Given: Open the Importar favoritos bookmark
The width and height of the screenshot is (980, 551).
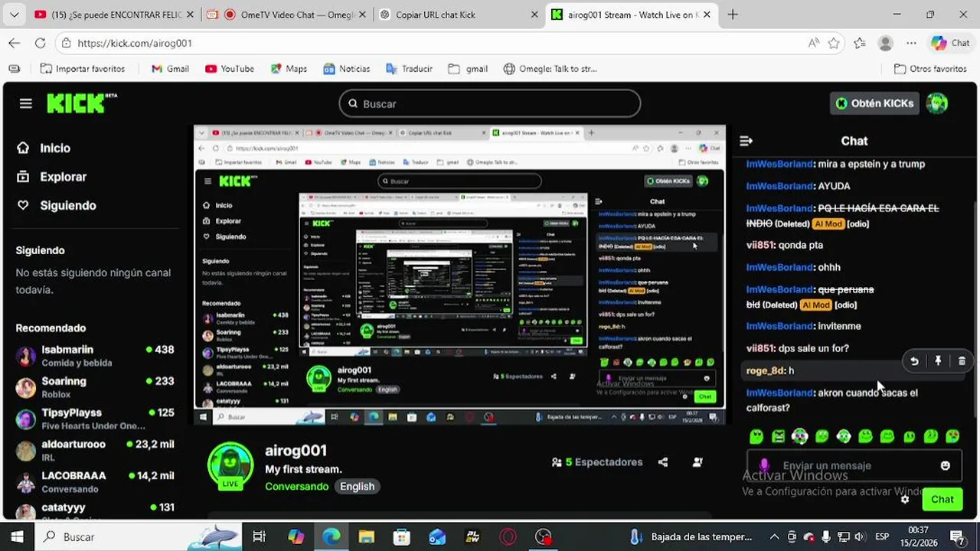Looking at the screenshot, I should [82, 69].
